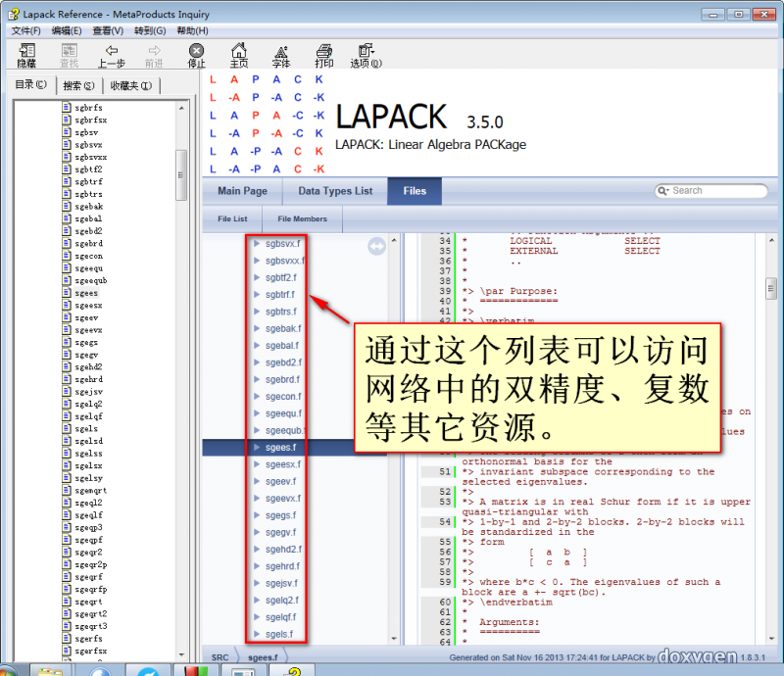Click the contents tree scrollbar thumb
The width and height of the screenshot is (784, 676).
(x=181, y=175)
